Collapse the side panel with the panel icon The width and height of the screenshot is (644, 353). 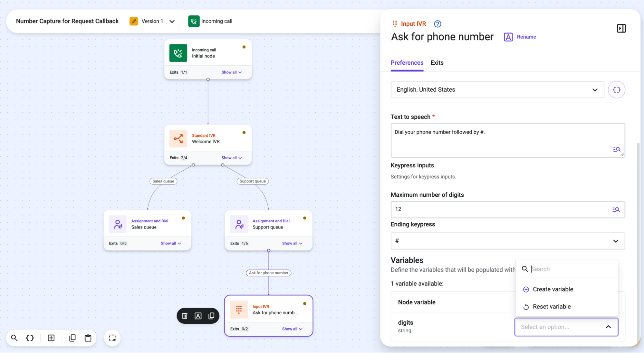(x=621, y=28)
